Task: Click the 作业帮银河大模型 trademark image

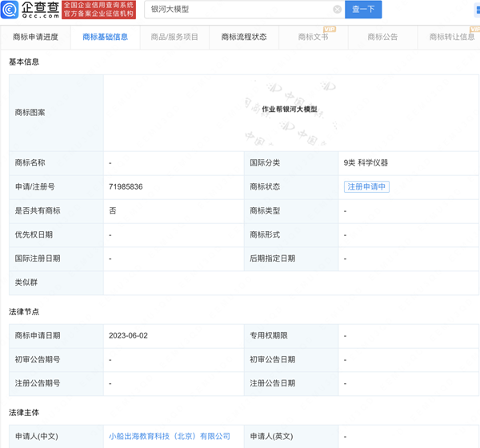Action: click(x=290, y=110)
